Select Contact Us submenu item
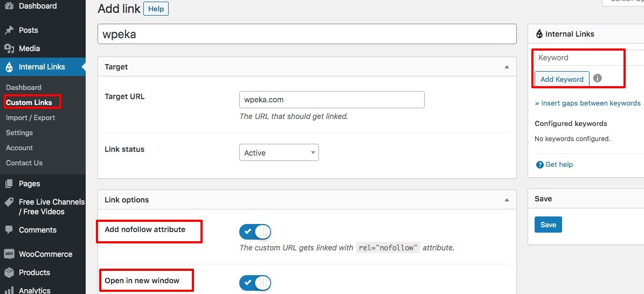The image size is (644, 294). (24, 163)
